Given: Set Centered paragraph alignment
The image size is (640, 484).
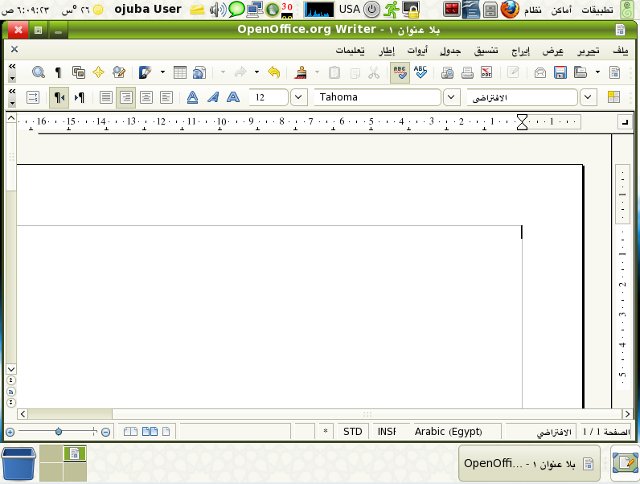Looking at the screenshot, I should [x=146, y=97].
